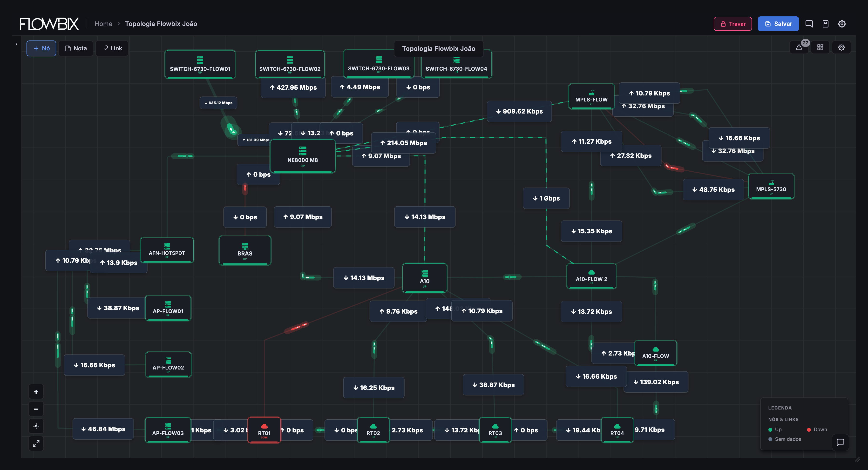This screenshot has height=470, width=868.
Task: Click the Sem dados legend entry
Action: 785,439
